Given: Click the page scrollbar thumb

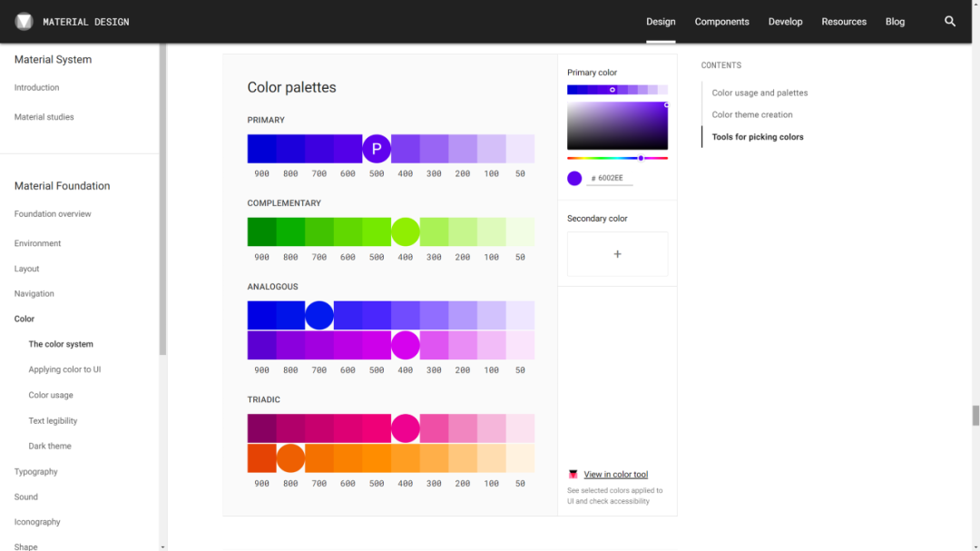Looking at the screenshot, I should (975, 415).
